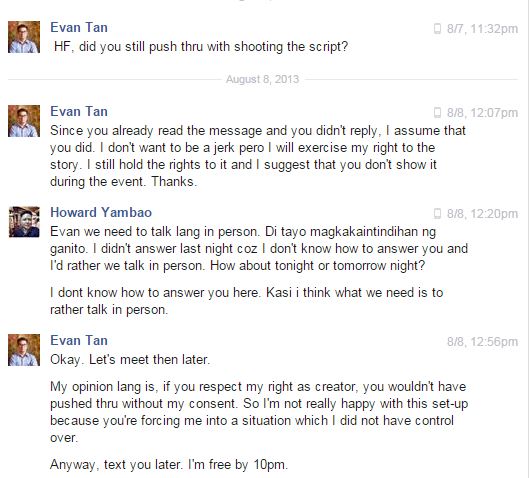This screenshot has height=478, width=530.
Task: Click the message starting 'HF, did you still push'
Action: pyautogui.click(x=201, y=47)
